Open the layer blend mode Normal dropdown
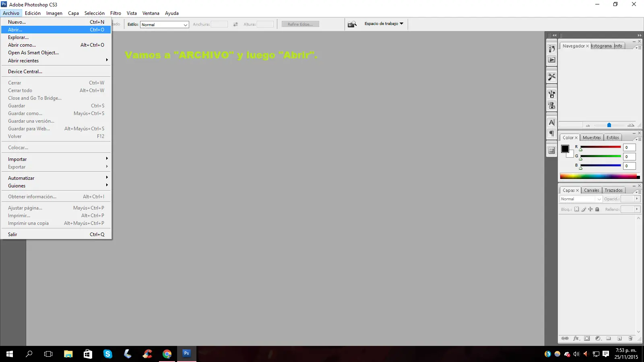 coord(581,199)
